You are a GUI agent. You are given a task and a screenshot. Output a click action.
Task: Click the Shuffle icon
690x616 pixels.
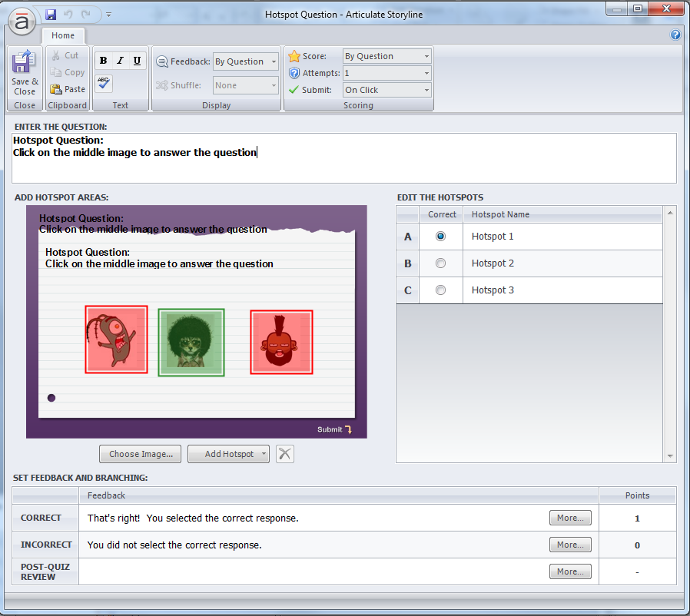(162, 85)
